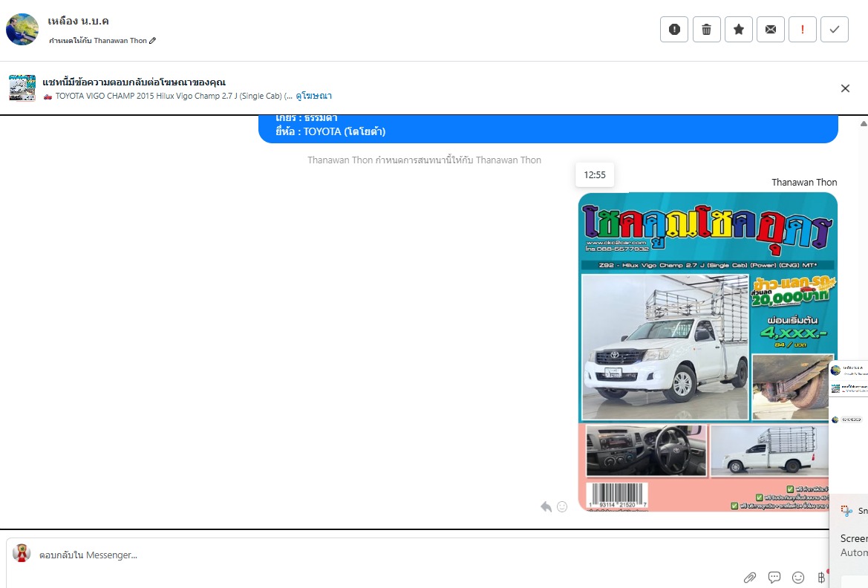Click the reply arrow beside image message

[546, 506]
